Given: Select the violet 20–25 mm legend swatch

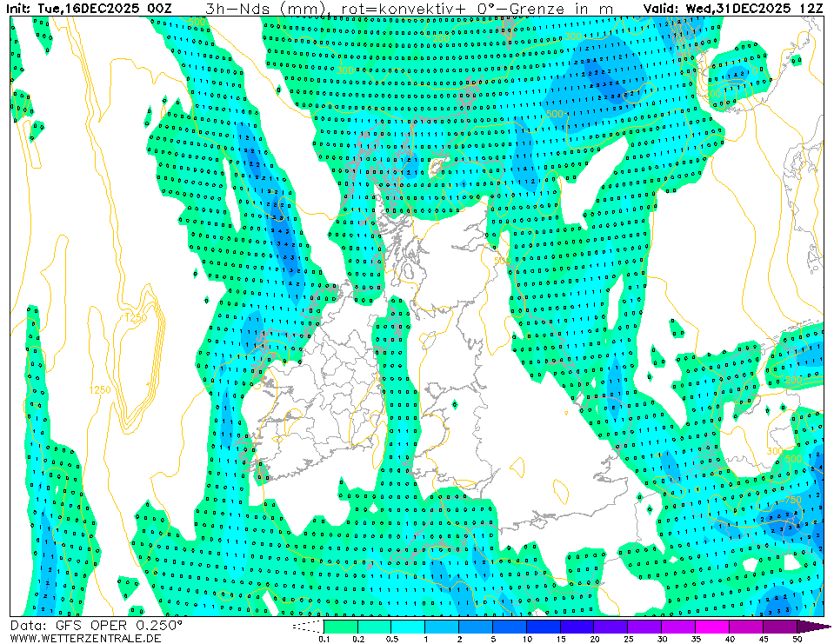Looking at the screenshot, I should (x=611, y=626).
